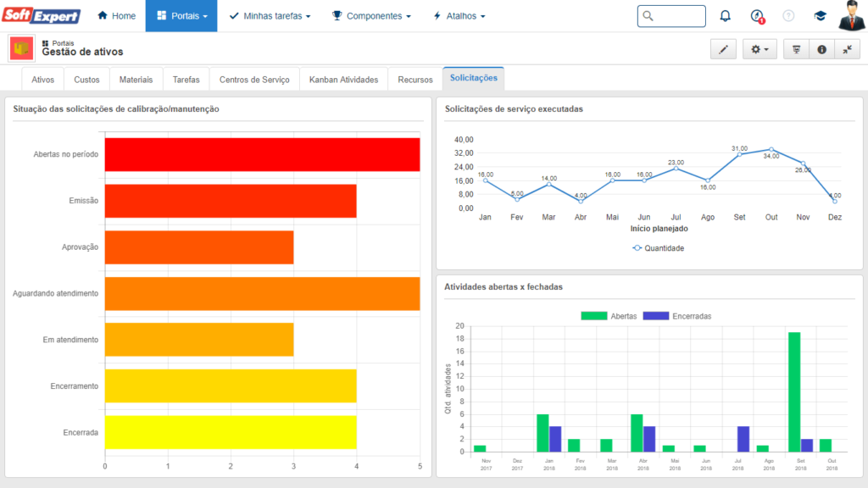Toggle Quantidade series in line chart legend
The width and height of the screenshot is (868, 488).
pos(658,248)
